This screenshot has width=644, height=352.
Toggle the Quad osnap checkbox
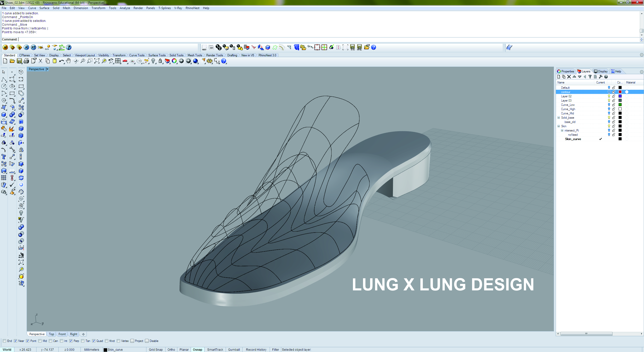pyautogui.click(x=94, y=341)
